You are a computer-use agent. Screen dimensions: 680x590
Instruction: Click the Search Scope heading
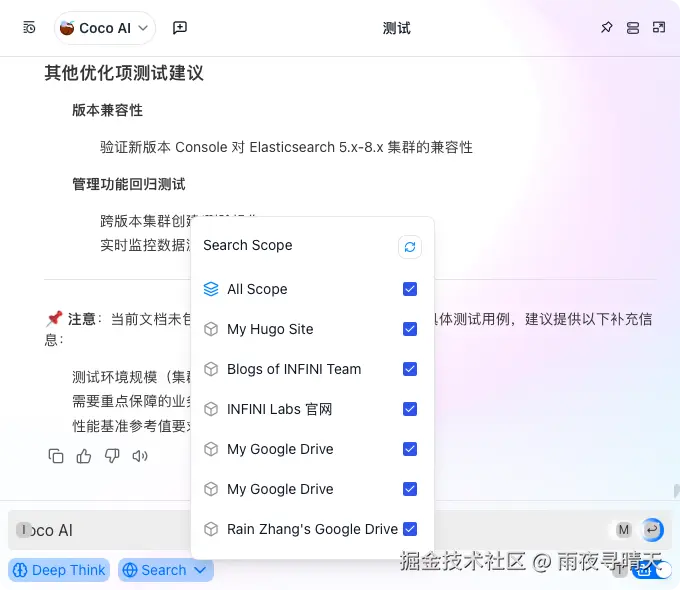click(x=248, y=245)
